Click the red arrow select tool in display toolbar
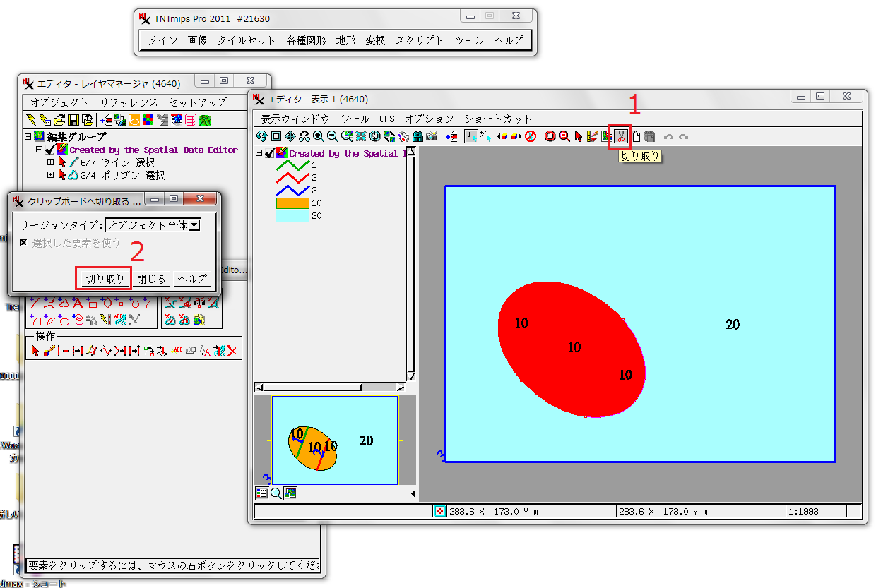876x588 pixels. click(x=578, y=136)
